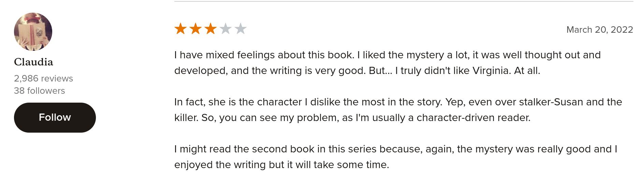Click the fifth gray rating star

pos(241,29)
